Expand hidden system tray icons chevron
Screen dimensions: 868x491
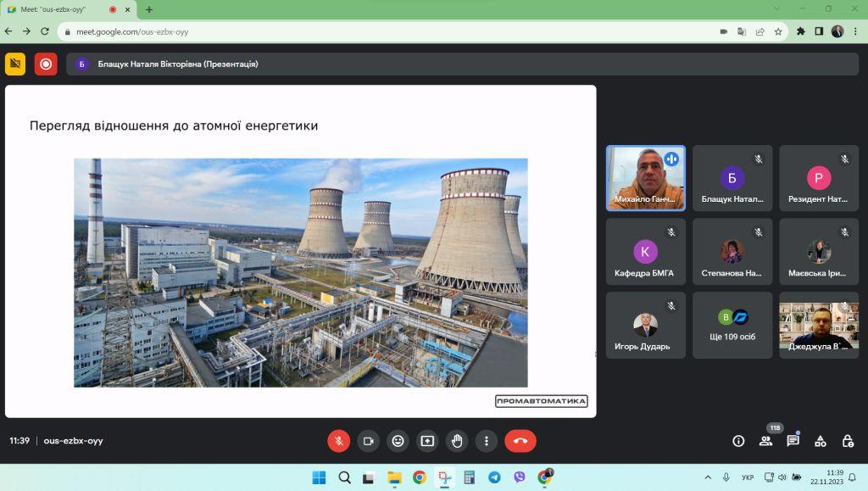point(708,477)
